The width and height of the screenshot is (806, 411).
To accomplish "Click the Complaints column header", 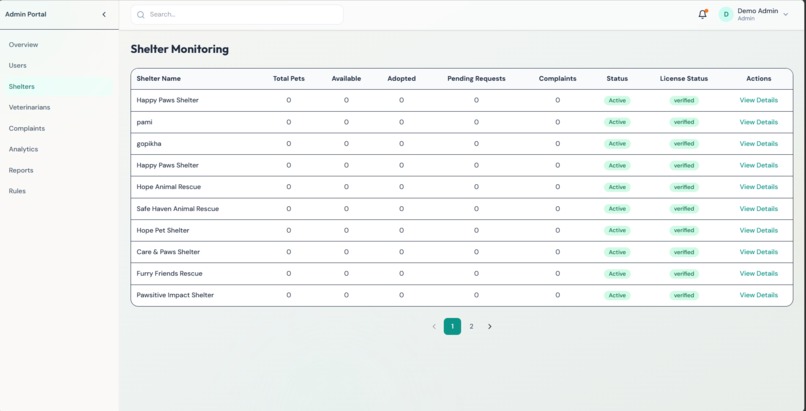I will click(558, 79).
